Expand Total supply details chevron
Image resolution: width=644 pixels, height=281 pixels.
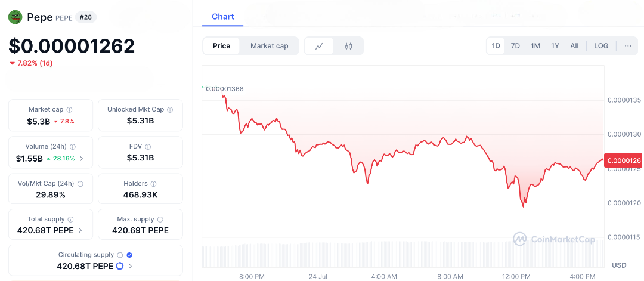80,230
